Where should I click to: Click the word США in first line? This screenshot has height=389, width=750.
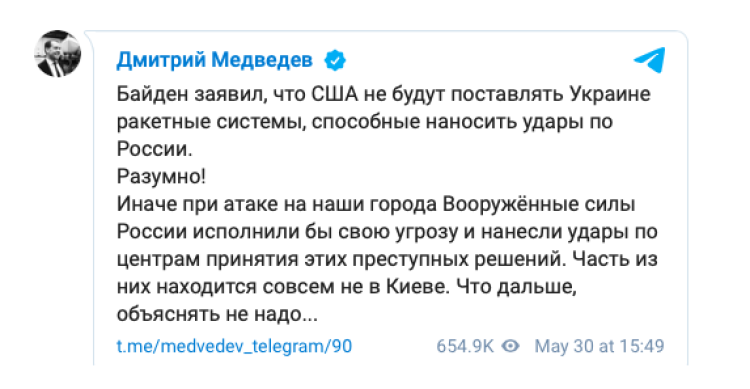(x=334, y=94)
